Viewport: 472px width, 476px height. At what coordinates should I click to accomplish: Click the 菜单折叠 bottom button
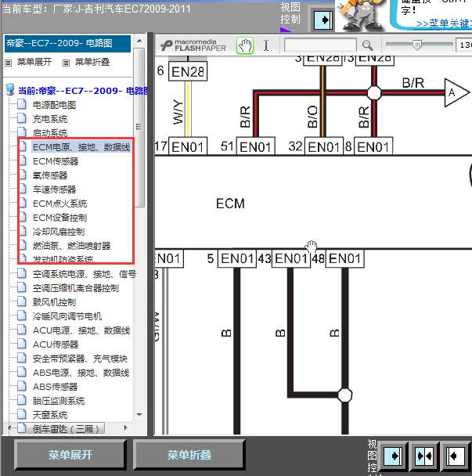[189, 455]
